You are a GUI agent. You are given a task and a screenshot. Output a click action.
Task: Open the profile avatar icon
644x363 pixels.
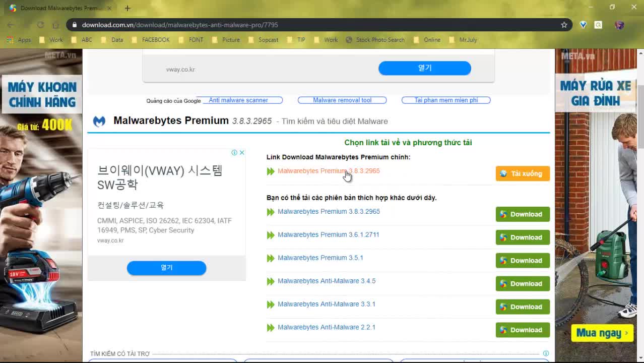[620, 25]
